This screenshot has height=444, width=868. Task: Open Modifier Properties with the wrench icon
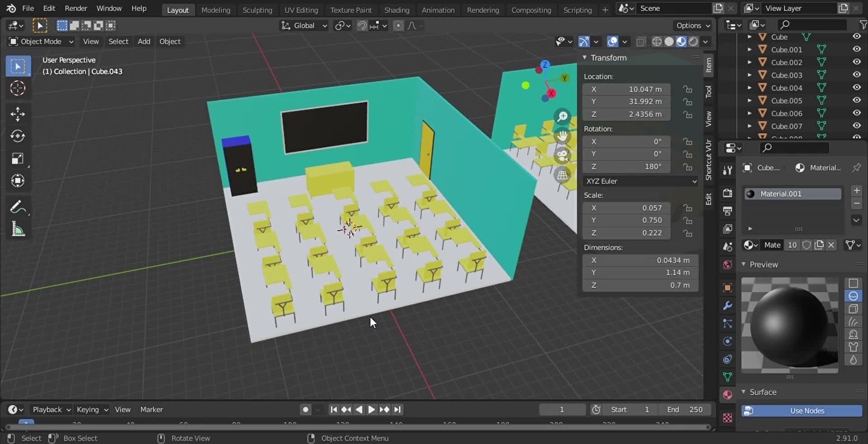pos(727,306)
